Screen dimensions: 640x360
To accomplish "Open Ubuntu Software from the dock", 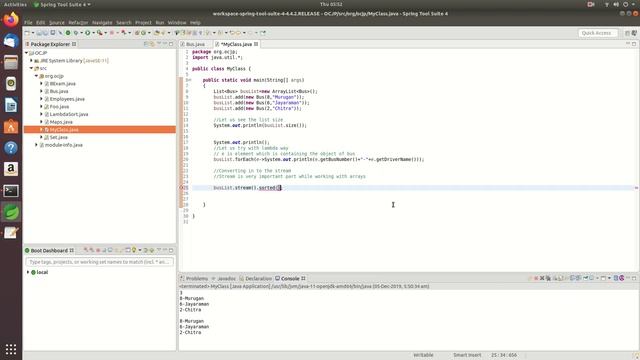I will (11, 127).
